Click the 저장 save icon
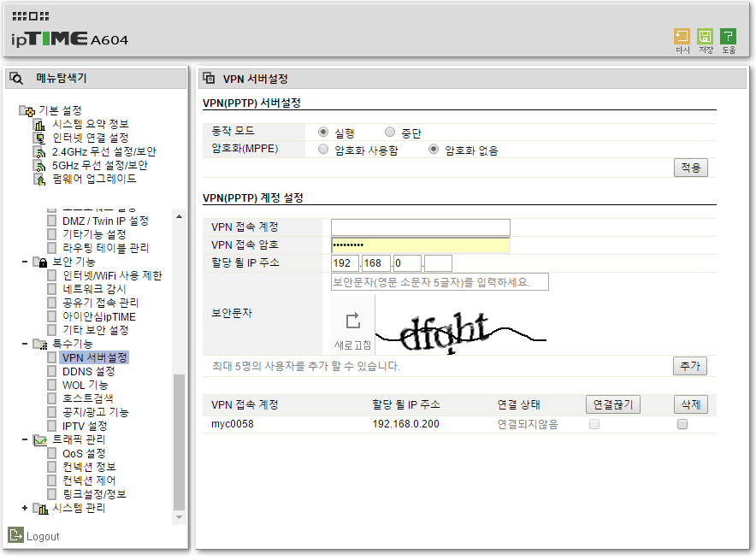 [x=705, y=37]
